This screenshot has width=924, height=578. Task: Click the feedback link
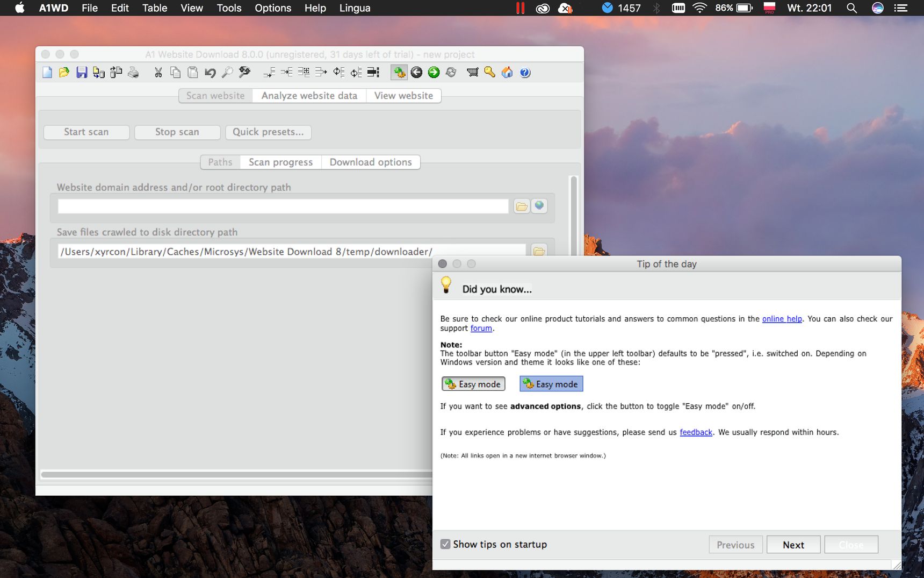(x=696, y=432)
